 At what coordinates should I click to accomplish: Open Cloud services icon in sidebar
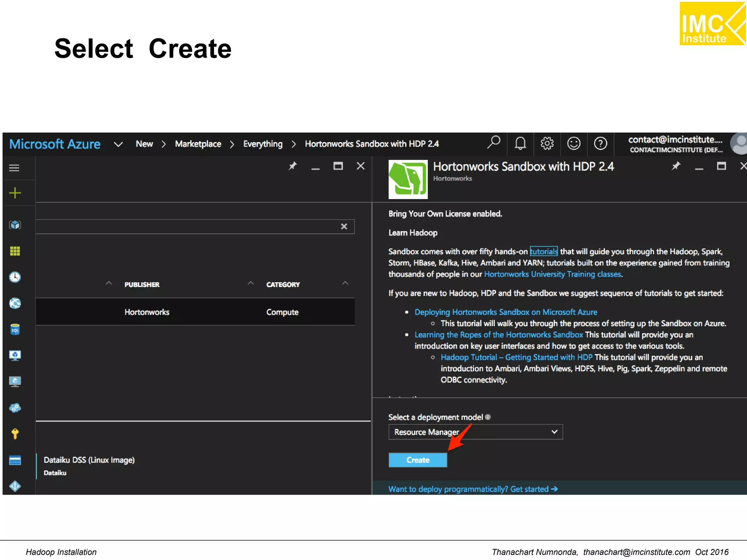click(15, 408)
